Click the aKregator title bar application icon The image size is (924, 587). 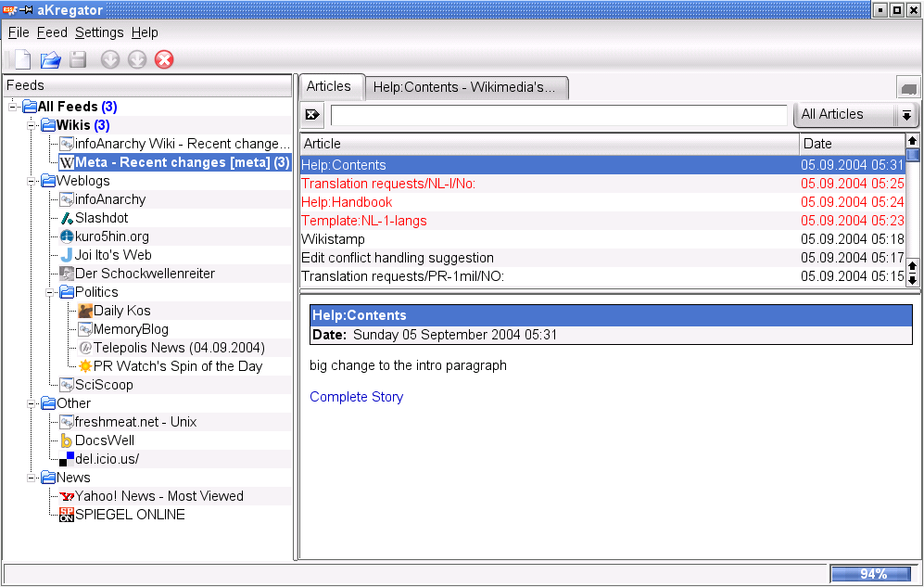pos(10,10)
